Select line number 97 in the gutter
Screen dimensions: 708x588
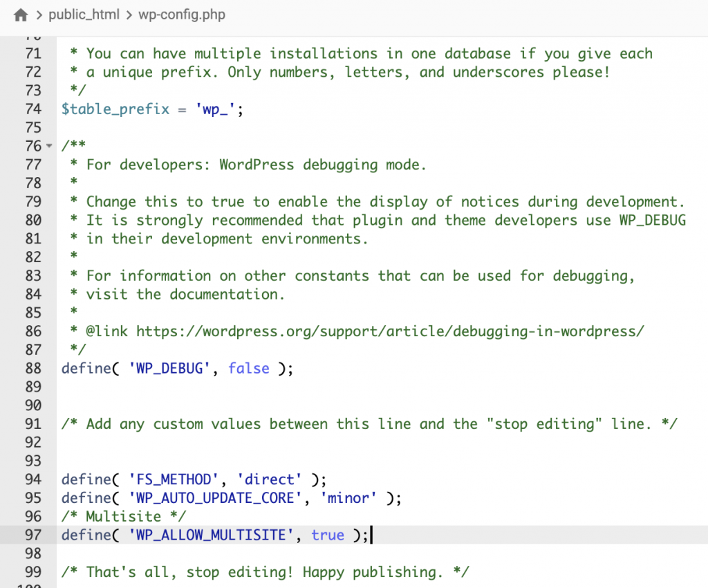coord(32,535)
